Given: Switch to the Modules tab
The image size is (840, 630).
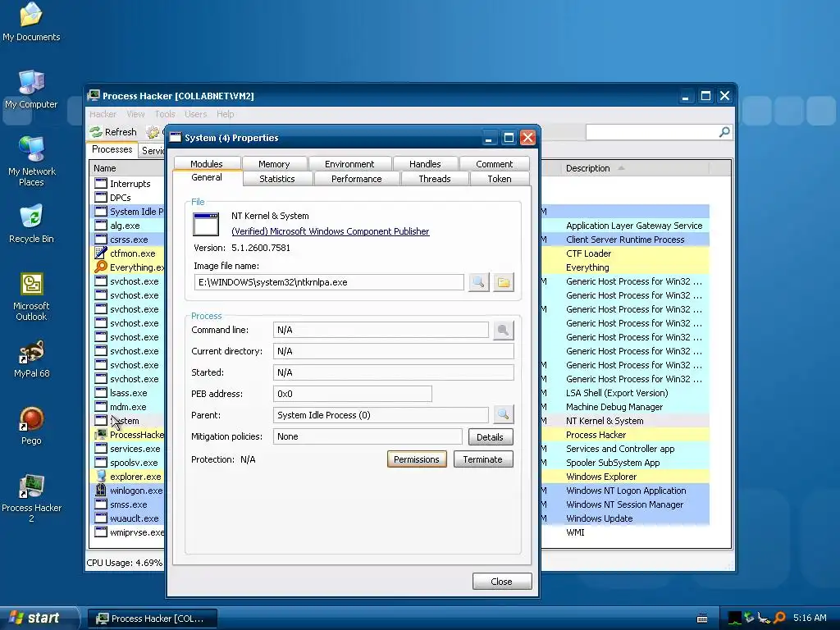Looking at the screenshot, I should [206, 164].
